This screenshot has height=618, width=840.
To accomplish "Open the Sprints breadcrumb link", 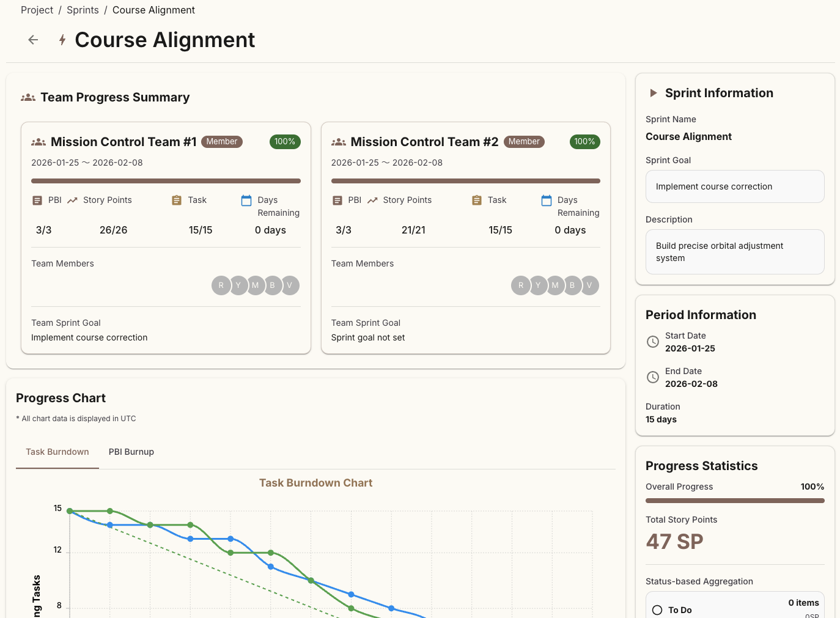I will pyautogui.click(x=82, y=10).
